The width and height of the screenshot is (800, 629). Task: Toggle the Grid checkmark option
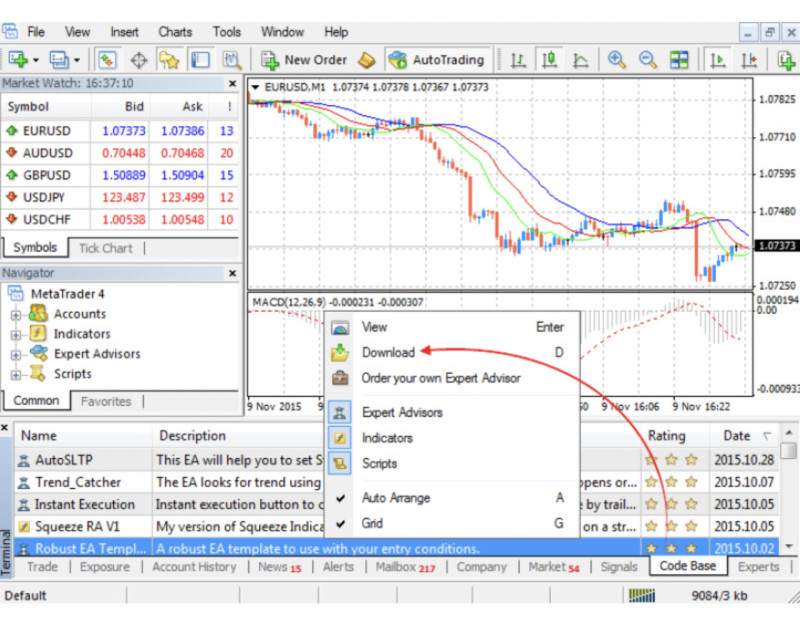[x=452, y=523]
